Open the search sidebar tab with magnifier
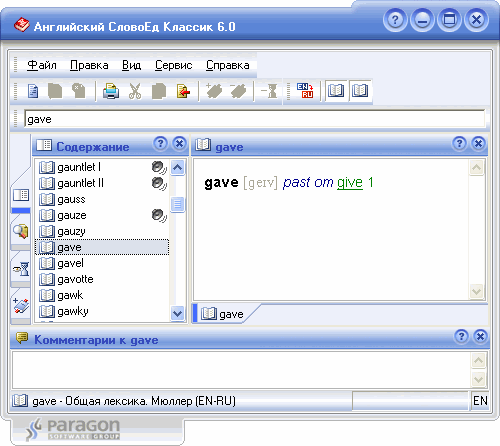Screen dimensions: 500x446 [x=21, y=231]
